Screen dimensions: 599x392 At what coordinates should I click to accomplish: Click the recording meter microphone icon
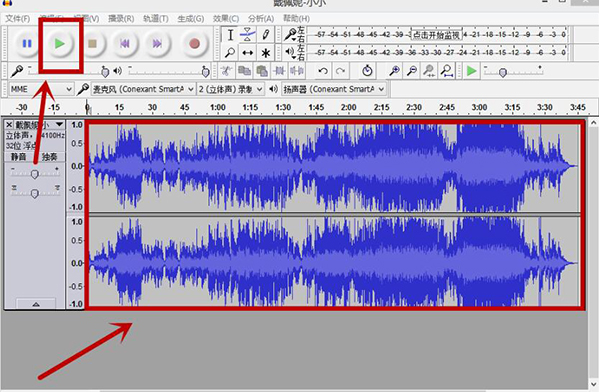[290, 35]
